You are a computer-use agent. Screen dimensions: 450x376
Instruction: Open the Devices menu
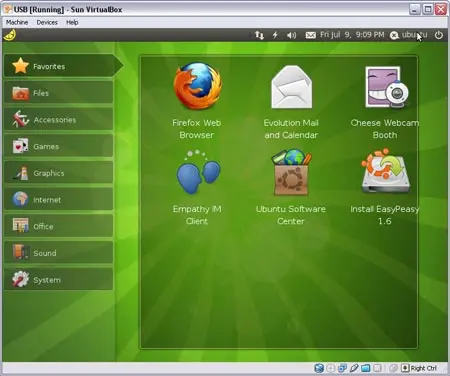coord(47,22)
